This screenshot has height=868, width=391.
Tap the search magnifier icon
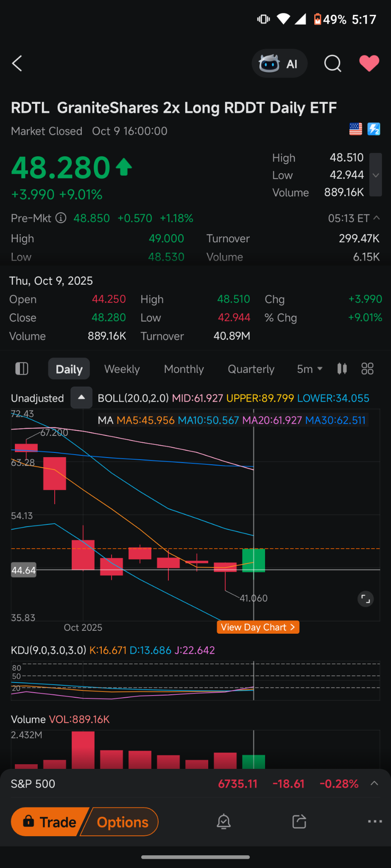point(332,64)
